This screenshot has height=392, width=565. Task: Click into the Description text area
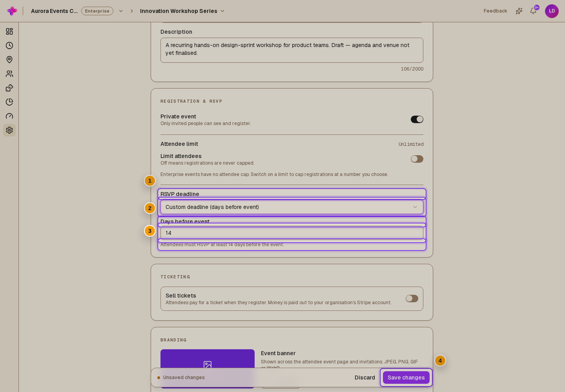292,50
